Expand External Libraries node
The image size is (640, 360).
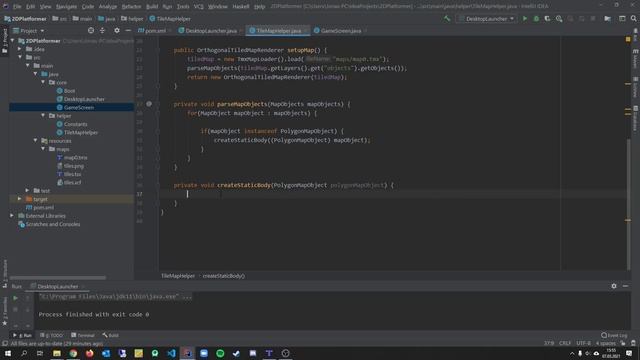click(x=12, y=216)
